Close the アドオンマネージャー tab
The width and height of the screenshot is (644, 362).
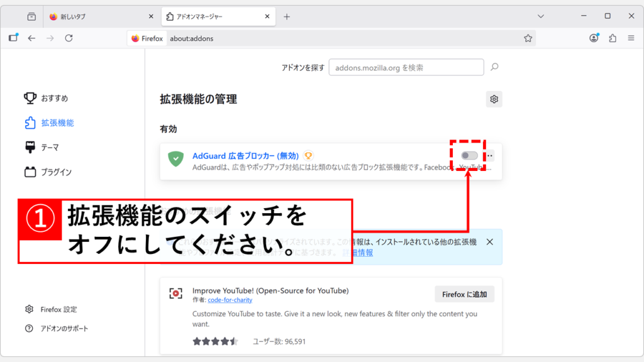tap(267, 16)
